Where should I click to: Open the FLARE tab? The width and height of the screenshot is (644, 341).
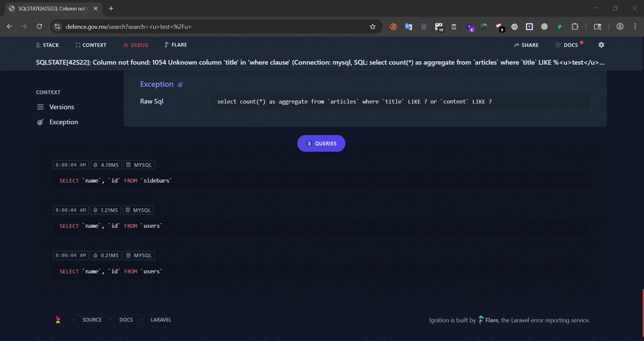(x=176, y=45)
